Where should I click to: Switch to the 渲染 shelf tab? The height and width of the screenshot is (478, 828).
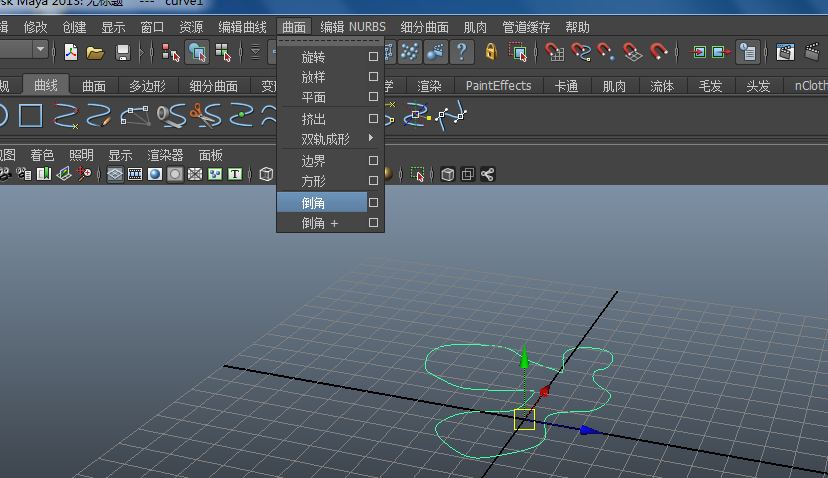coord(429,86)
